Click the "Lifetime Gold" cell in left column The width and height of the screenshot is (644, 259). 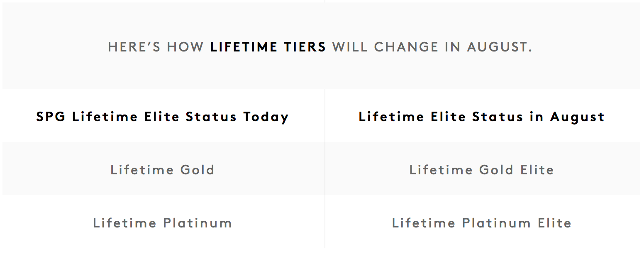(162, 170)
